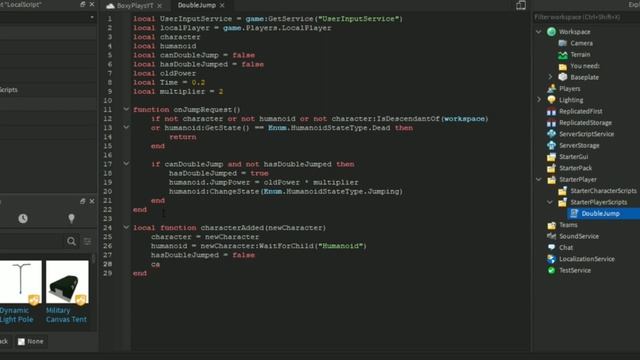Expand the Baseplate tree node
This screenshot has height=360, width=640.
coord(550,77)
